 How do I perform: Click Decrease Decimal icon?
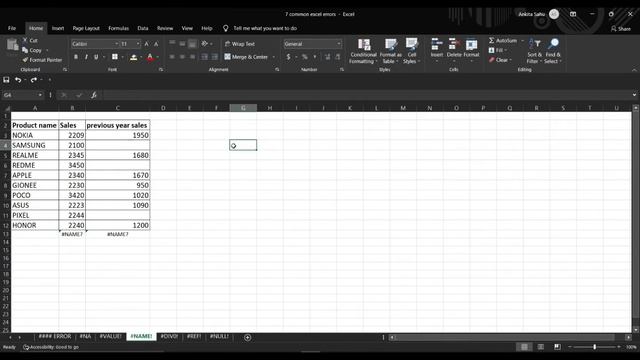[338, 57]
